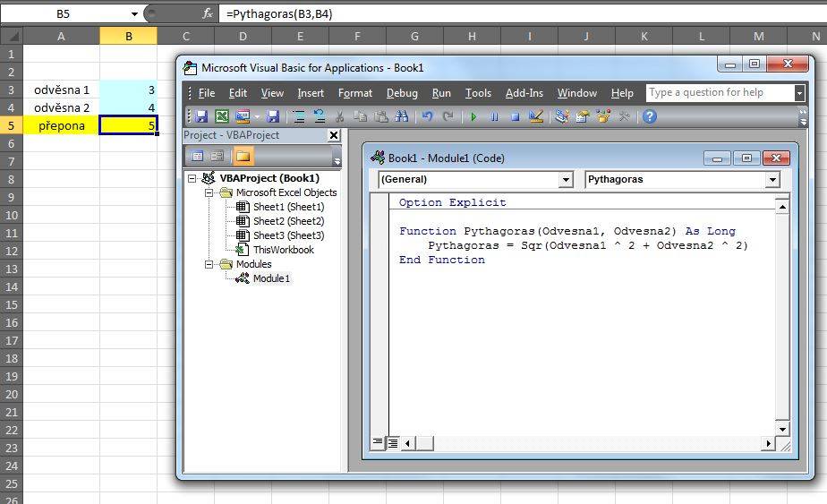Click the View Code icon in the Project panel
Viewport: 827px width, 504px height.
coord(197,157)
